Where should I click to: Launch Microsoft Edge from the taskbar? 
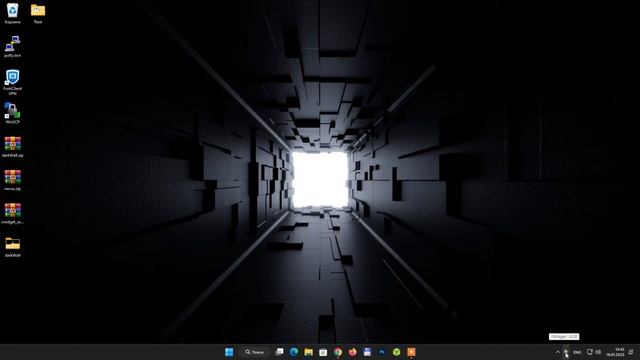294,352
